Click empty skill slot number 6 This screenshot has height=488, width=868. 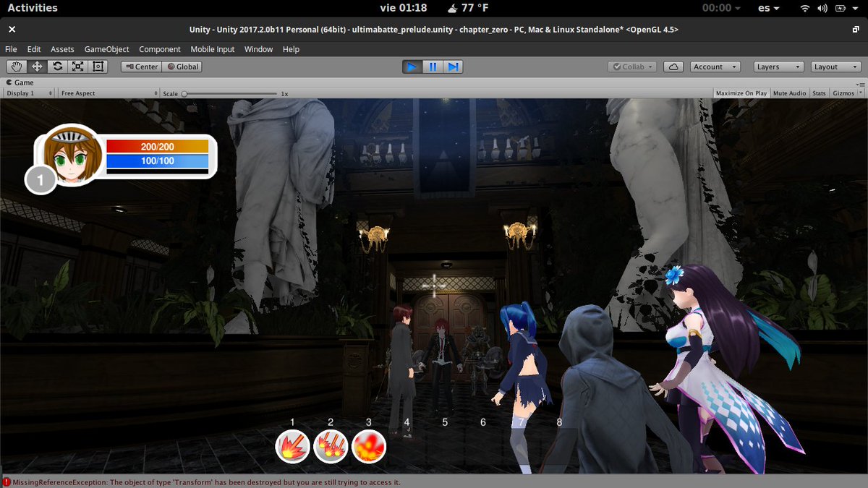click(483, 448)
